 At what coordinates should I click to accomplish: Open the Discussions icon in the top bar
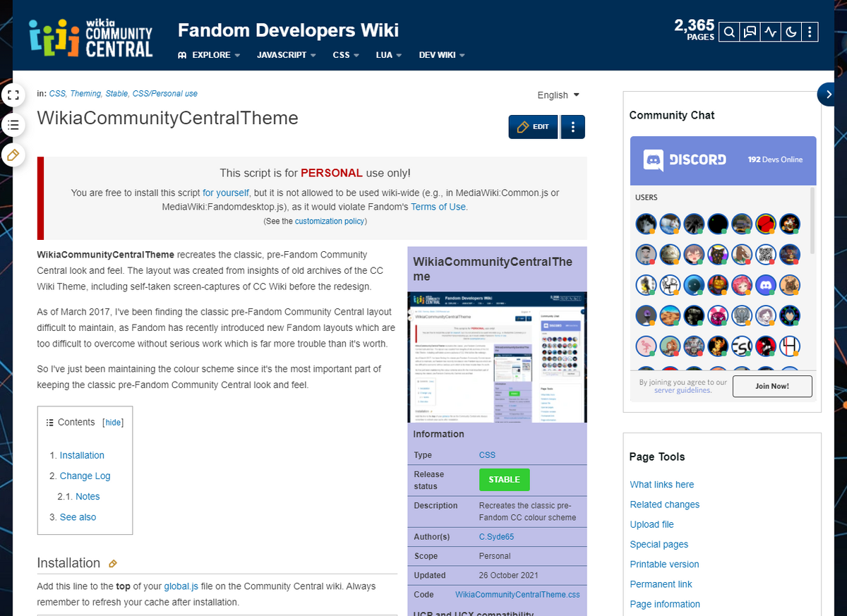[x=750, y=32]
